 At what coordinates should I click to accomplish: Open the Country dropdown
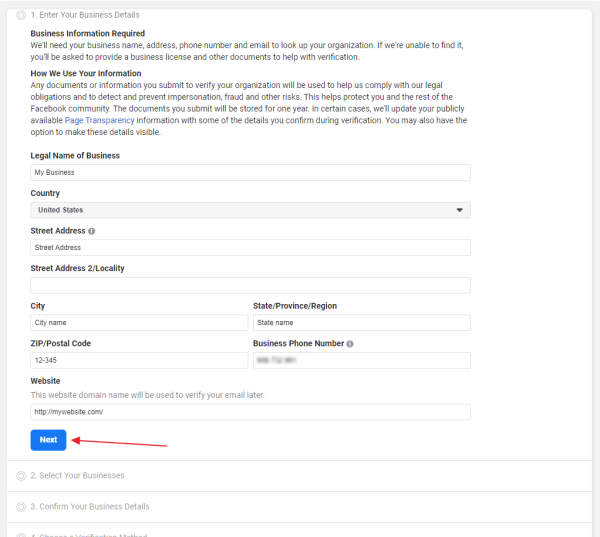tap(250, 210)
